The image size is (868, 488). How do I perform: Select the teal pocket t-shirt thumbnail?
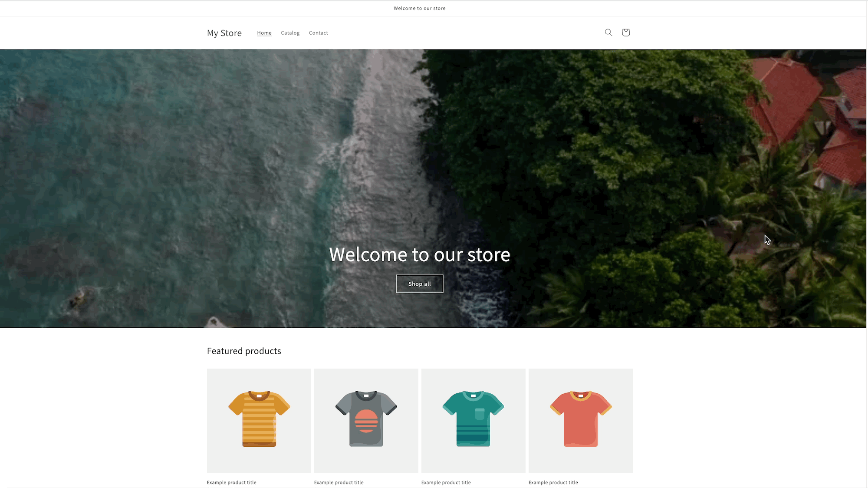pos(473,420)
